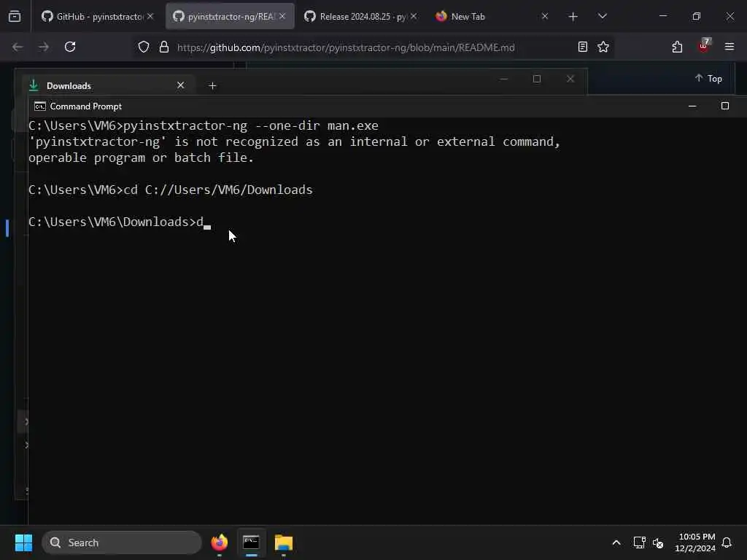Select the pyinstxtractor-ng/README tab
The width and height of the screenshot is (747, 560).
click(x=230, y=17)
